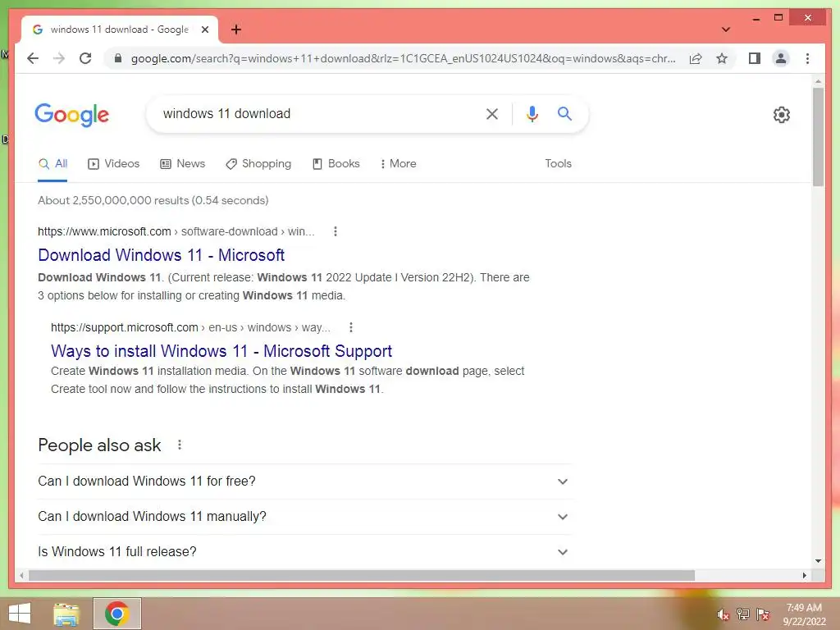
Task: Click Chrome icon in taskbar
Action: [x=117, y=614]
